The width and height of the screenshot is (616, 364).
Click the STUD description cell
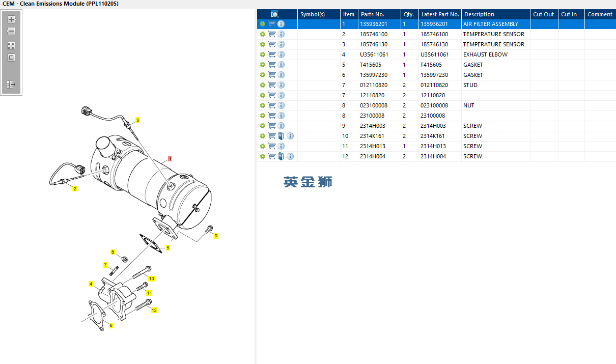(x=496, y=85)
